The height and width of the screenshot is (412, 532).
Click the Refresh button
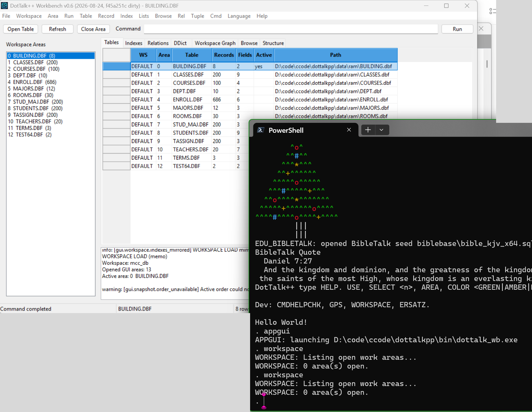point(57,29)
